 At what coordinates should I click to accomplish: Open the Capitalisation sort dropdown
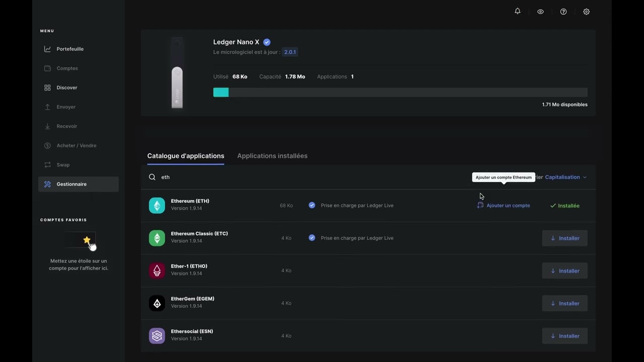tap(566, 177)
